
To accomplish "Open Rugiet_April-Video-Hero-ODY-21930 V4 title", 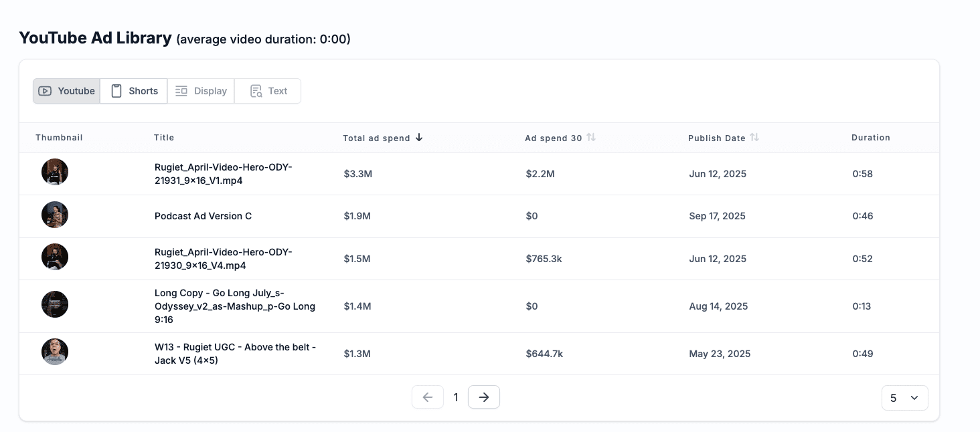I will 224,259.
